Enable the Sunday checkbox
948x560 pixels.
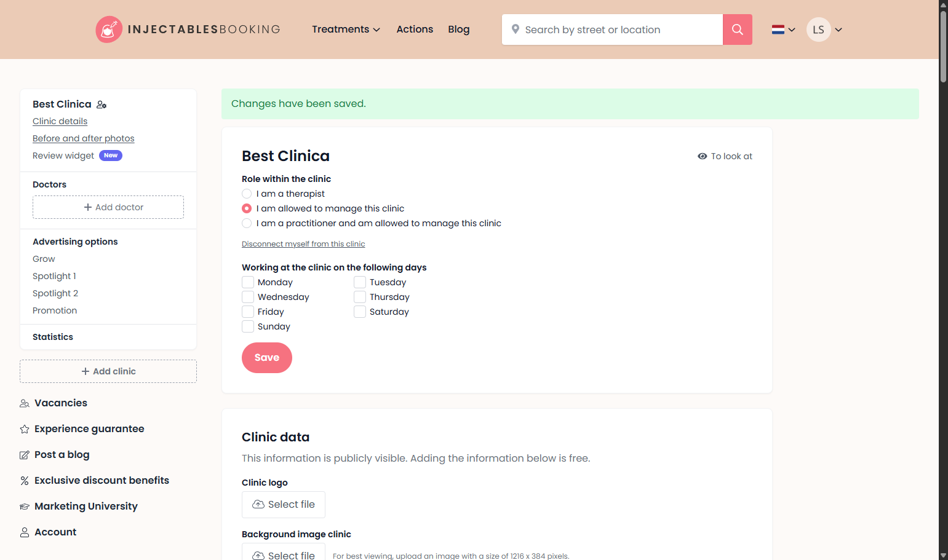[248, 326]
